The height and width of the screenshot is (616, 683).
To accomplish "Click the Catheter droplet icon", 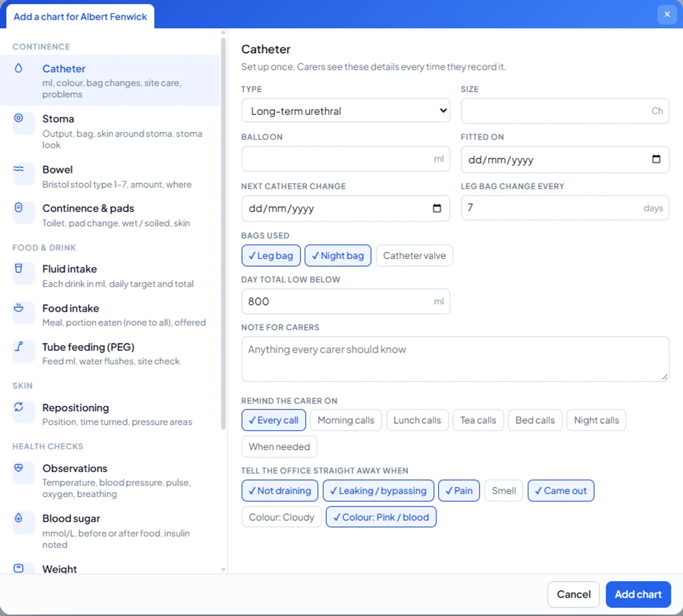I will 19,68.
